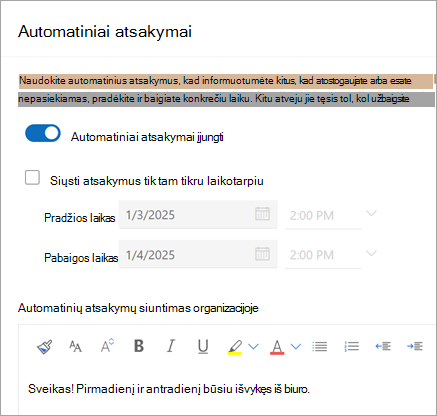The height and width of the screenshot is (416, 437).
Task: Insert a bulleted list
Action: (x=320, y=347)
